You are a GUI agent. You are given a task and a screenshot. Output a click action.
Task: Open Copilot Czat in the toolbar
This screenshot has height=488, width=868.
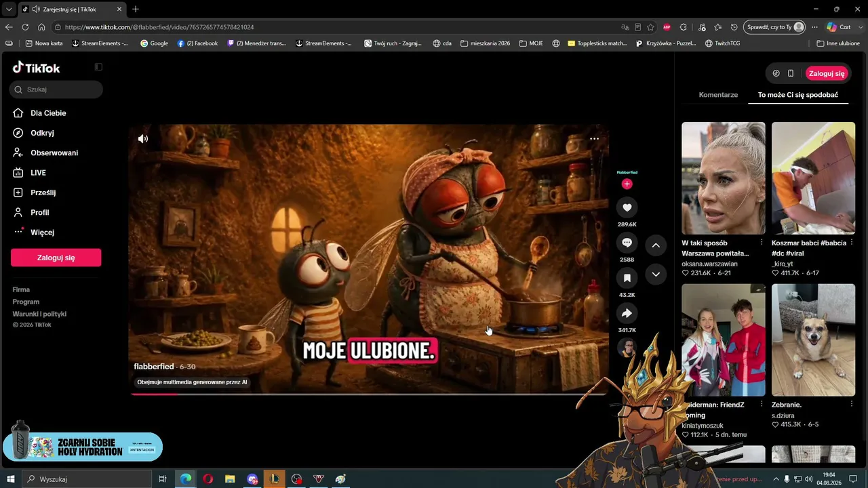click(x=839, y=27)
